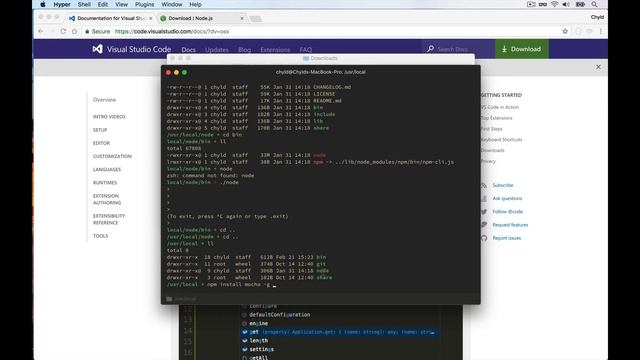This screenshot has height=360, width=640.
Task: Open the Report issues link
Action: (x=507, y=238)
